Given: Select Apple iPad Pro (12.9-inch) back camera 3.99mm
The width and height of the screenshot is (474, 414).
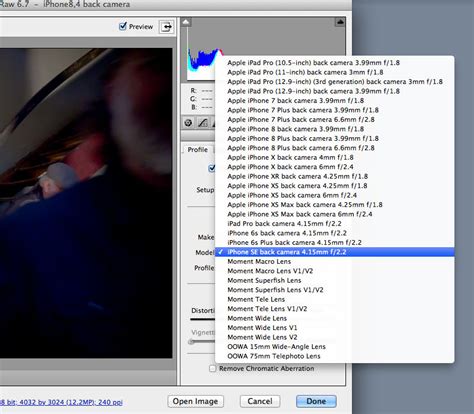Looking at the screenshot, I should 335,91.
